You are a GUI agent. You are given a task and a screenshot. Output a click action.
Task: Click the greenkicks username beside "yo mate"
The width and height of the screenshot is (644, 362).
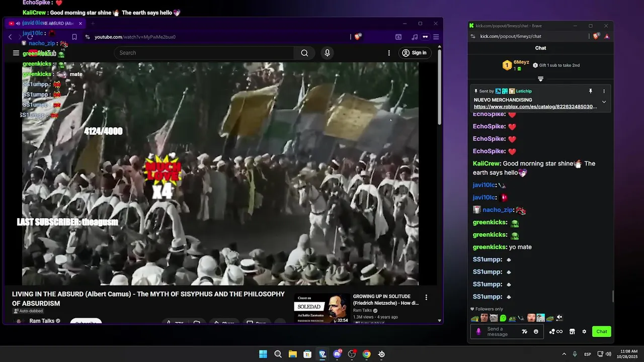(x=489, y=247)
